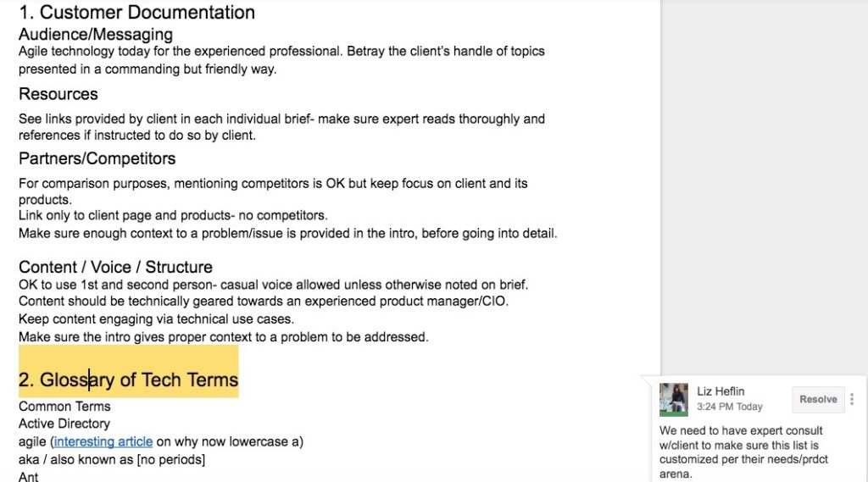Click the 'Link only to client page' sentence
Screen dimensions: 868x482
pyautogui.click(x=173, y=215)
